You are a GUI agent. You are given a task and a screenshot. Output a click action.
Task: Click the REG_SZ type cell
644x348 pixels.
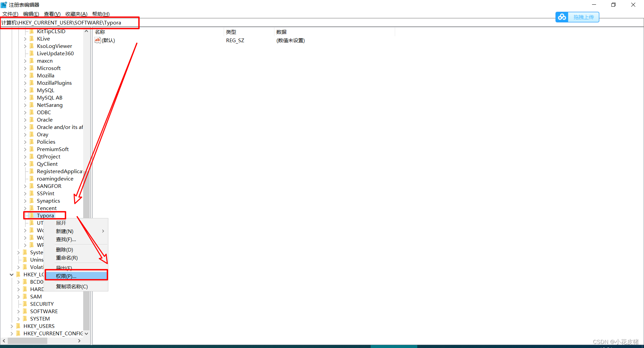235,40
